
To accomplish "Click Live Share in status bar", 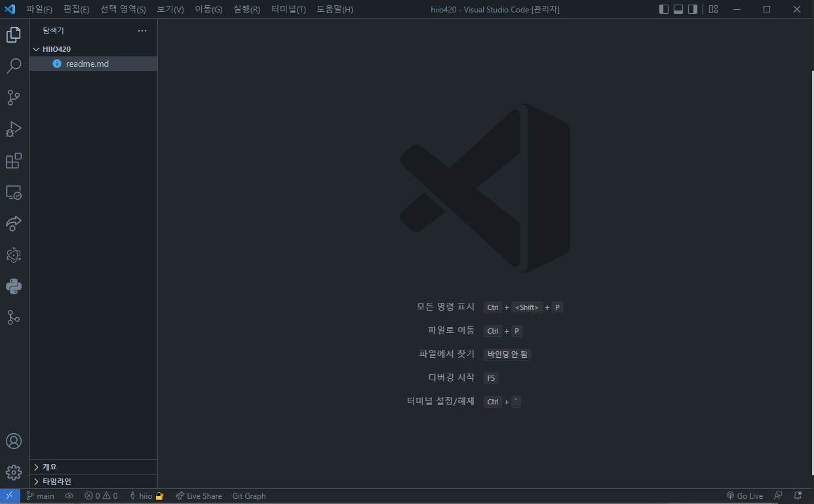I will [199, 496].
